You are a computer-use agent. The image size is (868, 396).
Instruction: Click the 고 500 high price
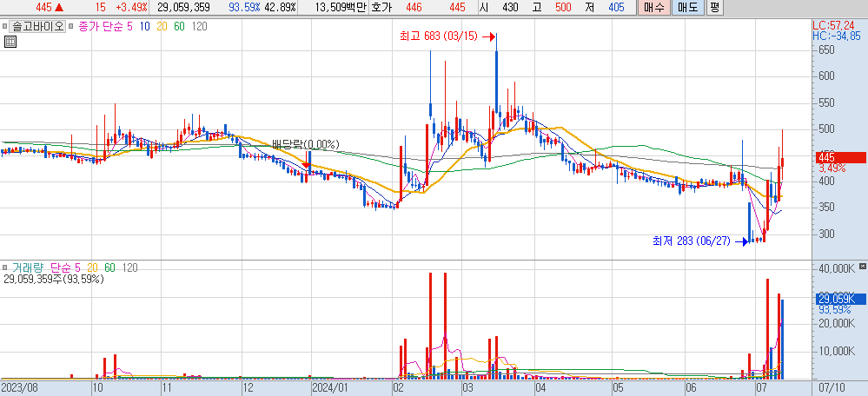click(552, 8)
